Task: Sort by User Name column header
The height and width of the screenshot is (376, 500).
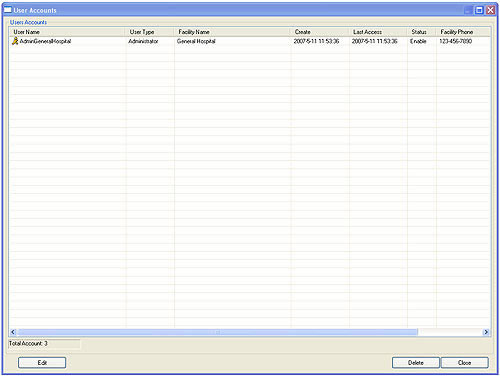Action: coord(68,32)
